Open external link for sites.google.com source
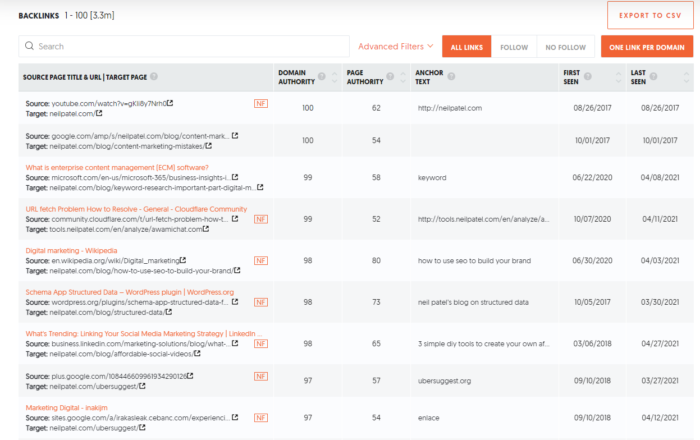Viewport: 700px width, 440px height. pyautogui.click(x=235, y=417)
